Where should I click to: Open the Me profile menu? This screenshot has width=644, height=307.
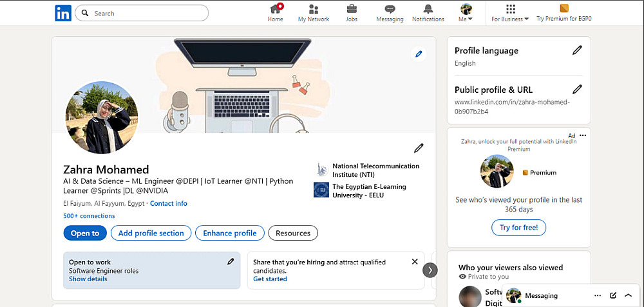pos(466,13)
